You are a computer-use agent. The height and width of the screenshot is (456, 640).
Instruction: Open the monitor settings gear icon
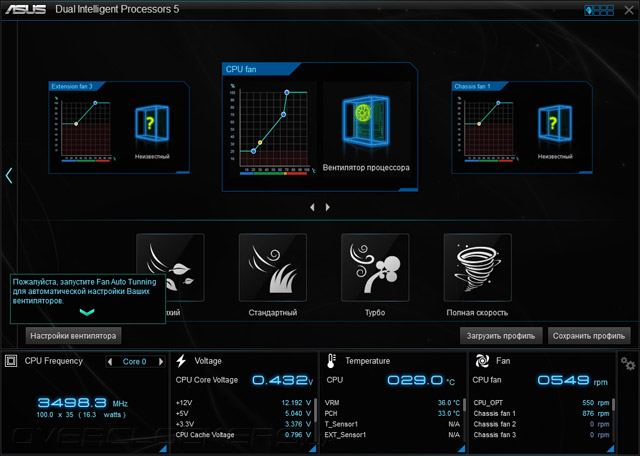coord(628,363)
